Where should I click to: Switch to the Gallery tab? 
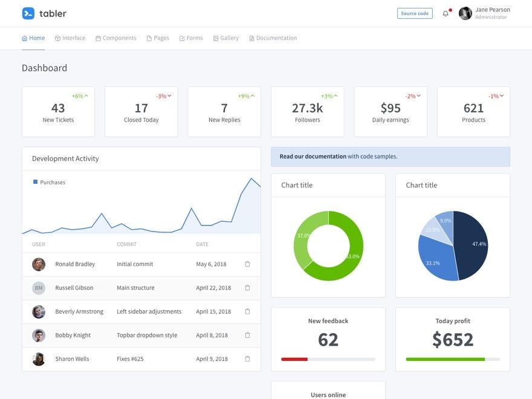point(225,38)
